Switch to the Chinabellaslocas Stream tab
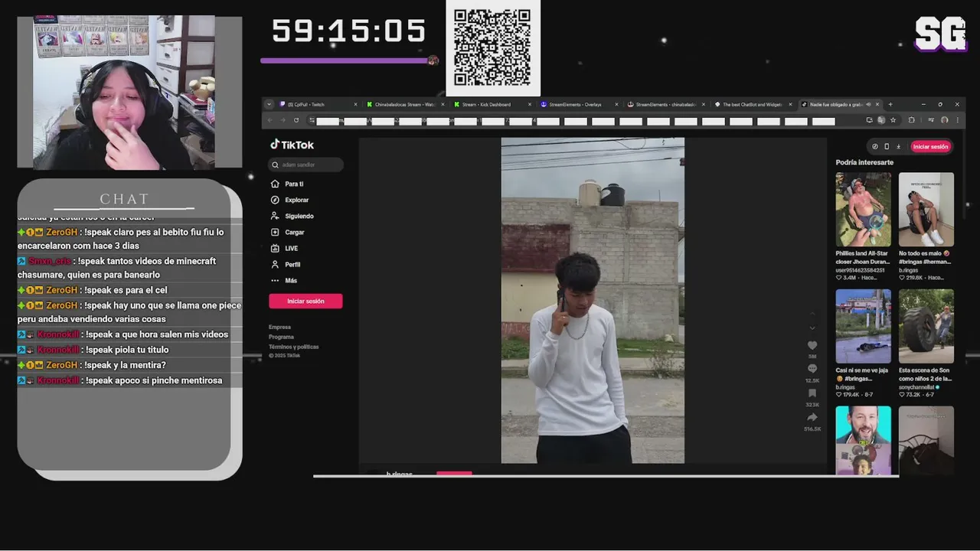 point(404,104)
